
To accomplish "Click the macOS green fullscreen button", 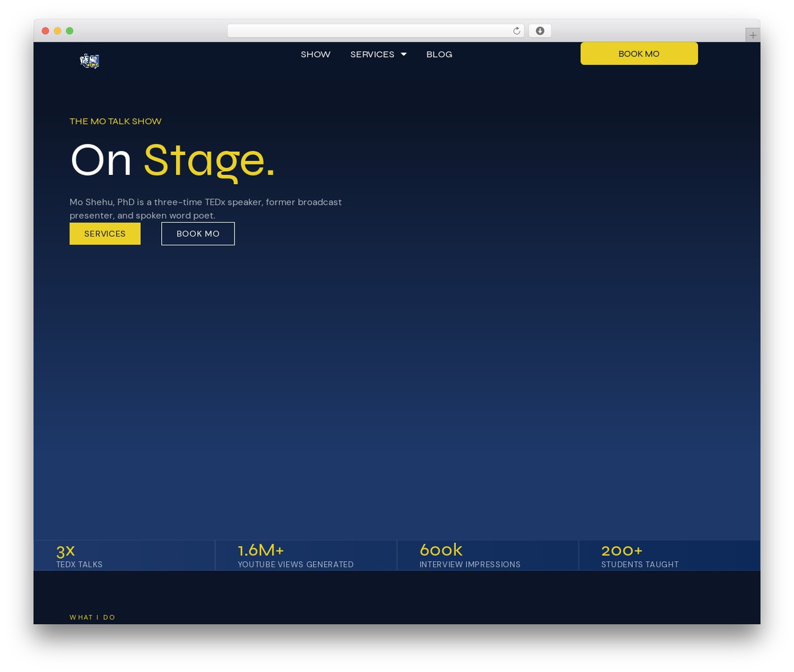I will (69, 31).
